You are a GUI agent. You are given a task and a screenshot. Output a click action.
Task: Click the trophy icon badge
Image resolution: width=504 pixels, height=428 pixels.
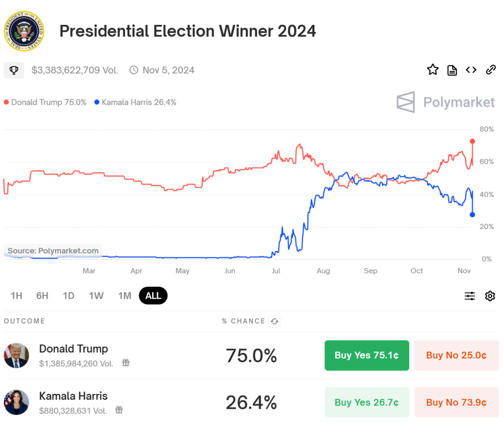point(14,70)
